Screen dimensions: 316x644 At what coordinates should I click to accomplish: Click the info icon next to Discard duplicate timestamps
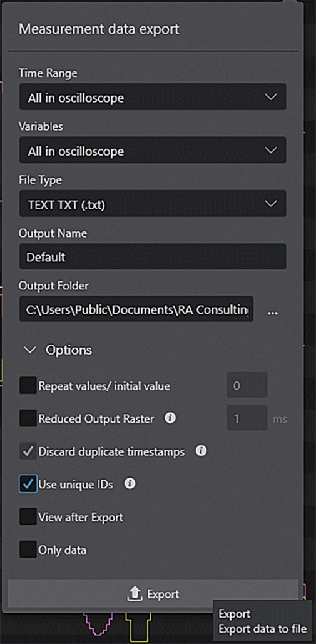(x=200, y=451)
